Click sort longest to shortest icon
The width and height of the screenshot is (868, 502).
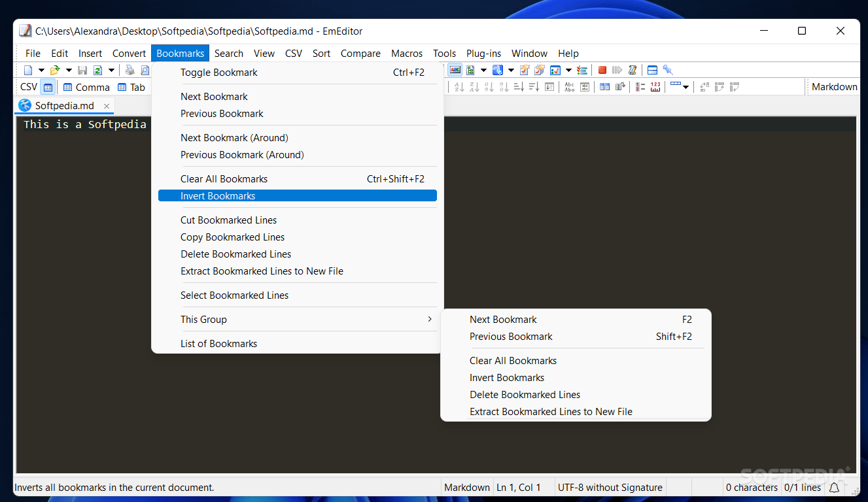pos(534,87)
